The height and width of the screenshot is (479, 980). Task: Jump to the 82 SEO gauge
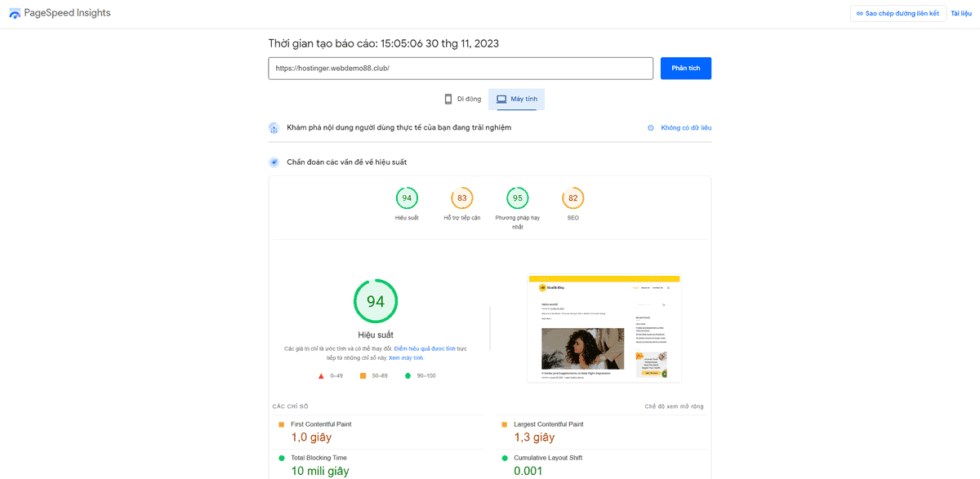click(573, 204)
